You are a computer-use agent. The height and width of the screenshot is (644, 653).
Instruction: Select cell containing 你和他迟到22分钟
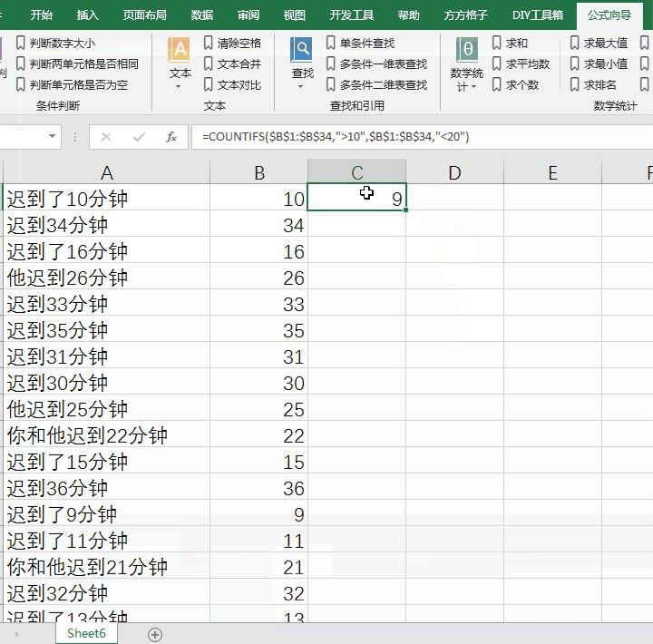[x=107, y=434]
